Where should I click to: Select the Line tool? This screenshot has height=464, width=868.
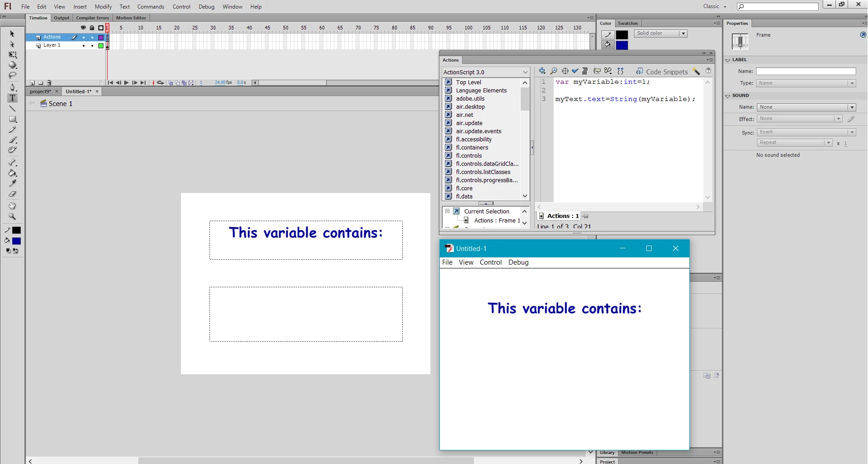pyautogui.click(x=12, y=109)
